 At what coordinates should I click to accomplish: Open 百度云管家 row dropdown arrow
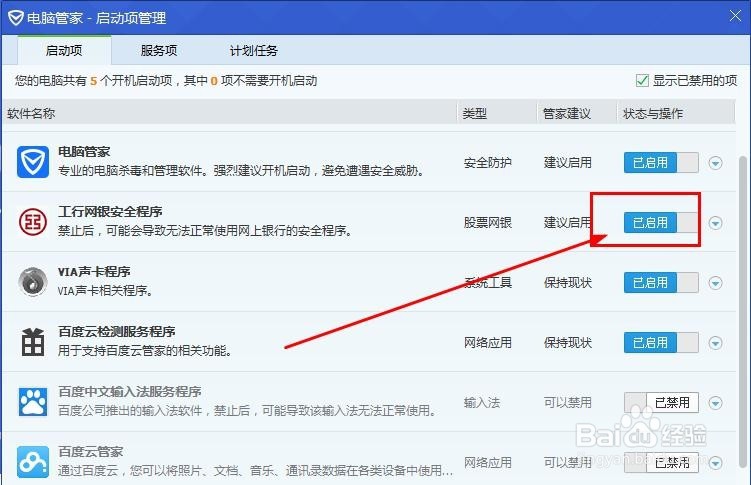[716, 463]
